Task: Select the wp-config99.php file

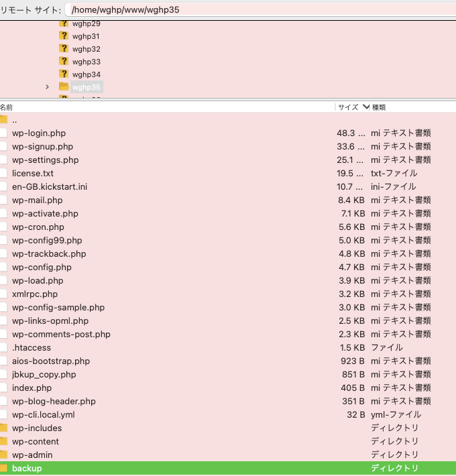Action: [47, 241]
